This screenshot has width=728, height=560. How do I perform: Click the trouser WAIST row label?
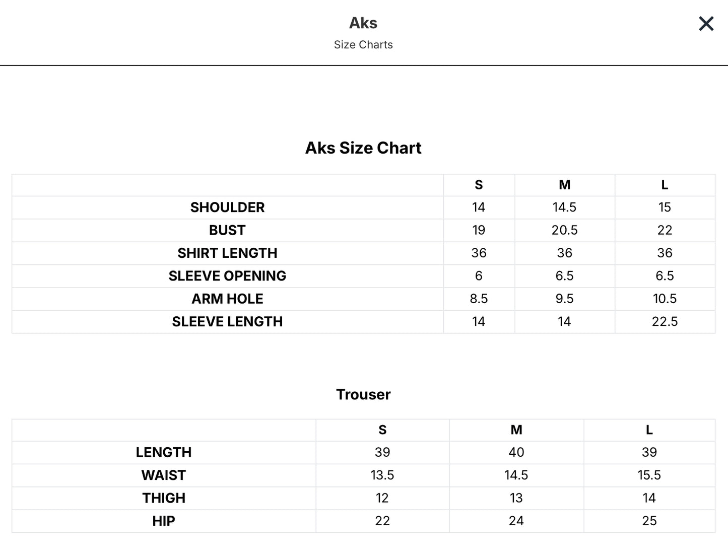[x=164, y=475]
